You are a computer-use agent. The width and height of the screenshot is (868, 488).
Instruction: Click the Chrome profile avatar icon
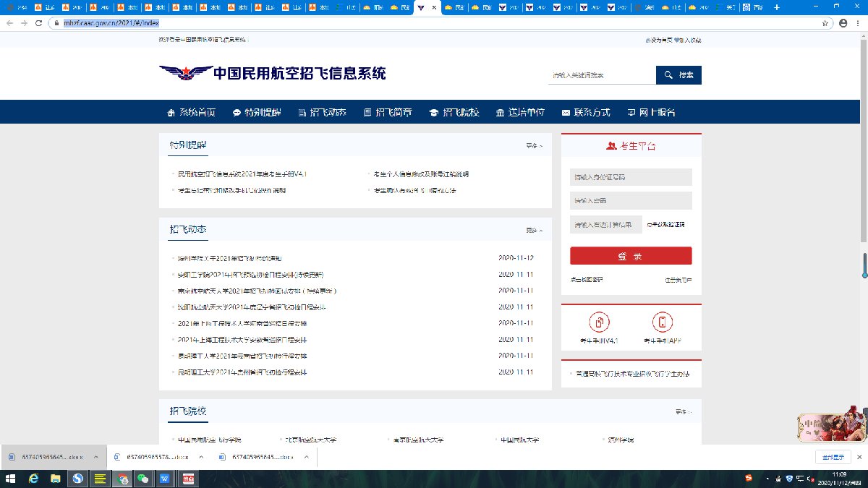coord(842,23)
